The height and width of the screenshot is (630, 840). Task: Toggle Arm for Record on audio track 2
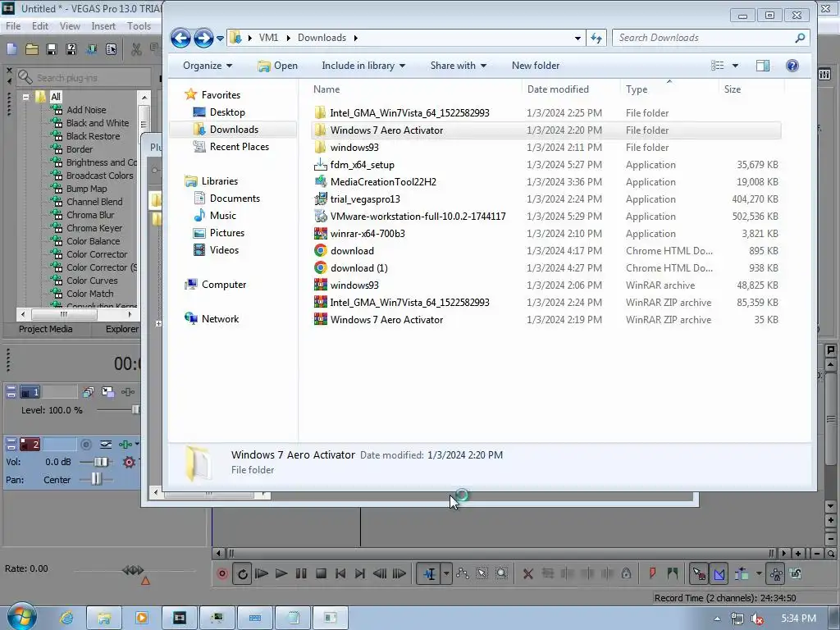tap(85, 444)
